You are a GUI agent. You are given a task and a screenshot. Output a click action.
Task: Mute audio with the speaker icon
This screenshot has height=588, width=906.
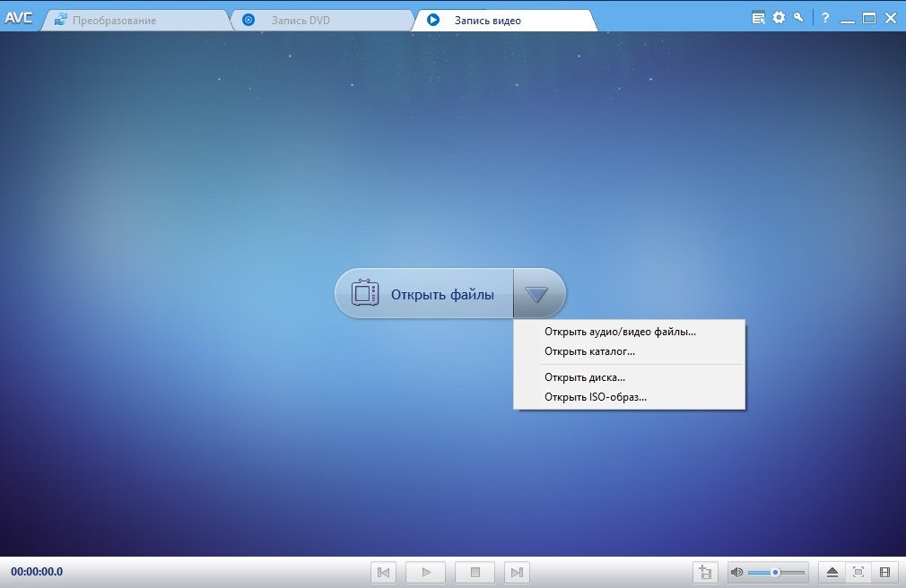[736, 573]
